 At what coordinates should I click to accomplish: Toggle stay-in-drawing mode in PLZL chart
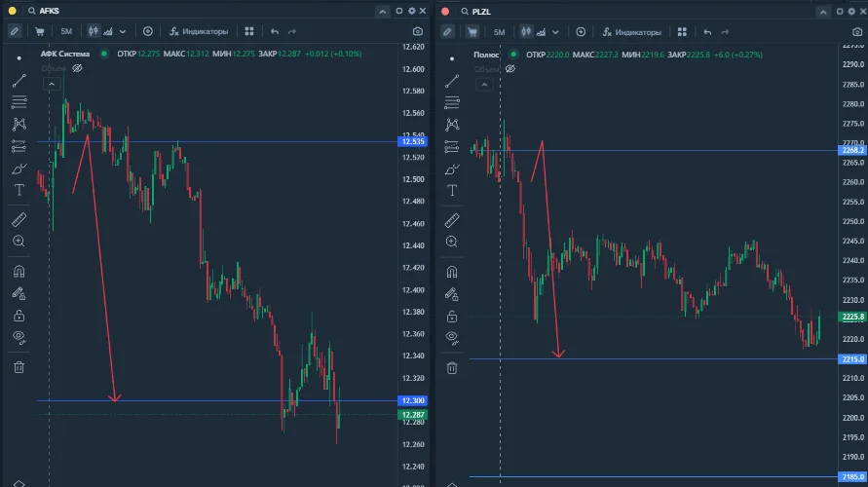(x=452, y=294)
